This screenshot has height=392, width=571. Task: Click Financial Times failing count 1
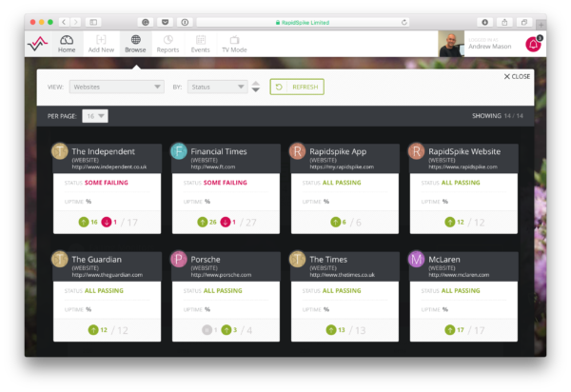tap(228, 222)
